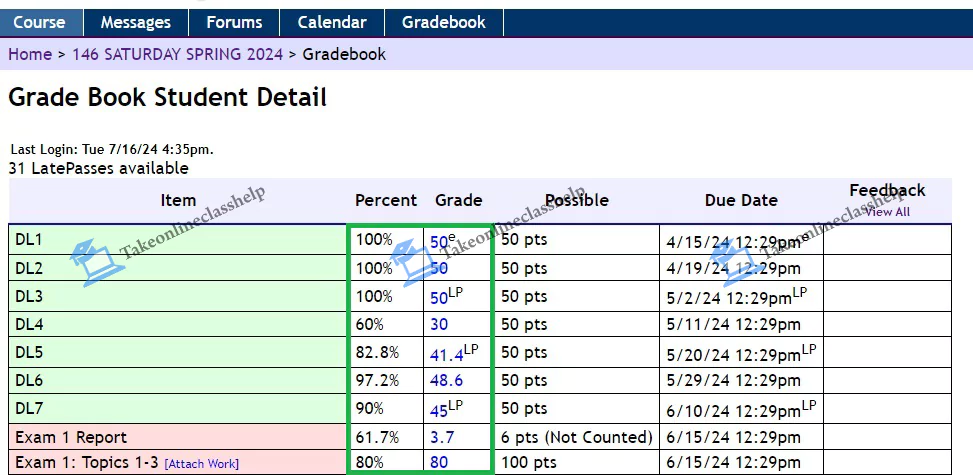The image size is (973, 475).
Task: Open Exam 1 Report grade 3.7
Action: pos(442,438)
